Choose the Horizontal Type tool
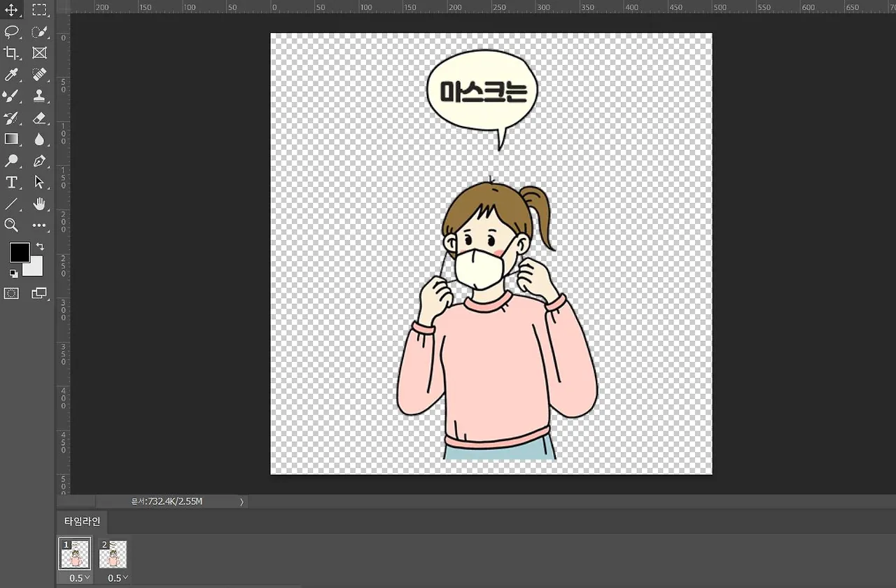Screen dimensions: 896x588 tap(12, 183)
